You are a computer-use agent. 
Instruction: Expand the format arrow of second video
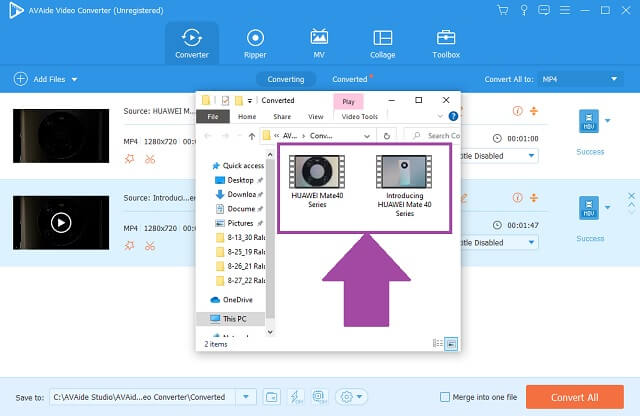tap(607, 207)
